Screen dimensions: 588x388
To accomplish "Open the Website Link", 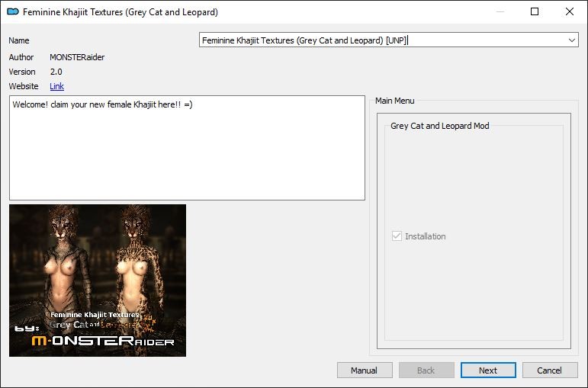I will pyautogui.click(x=56, y=86).
